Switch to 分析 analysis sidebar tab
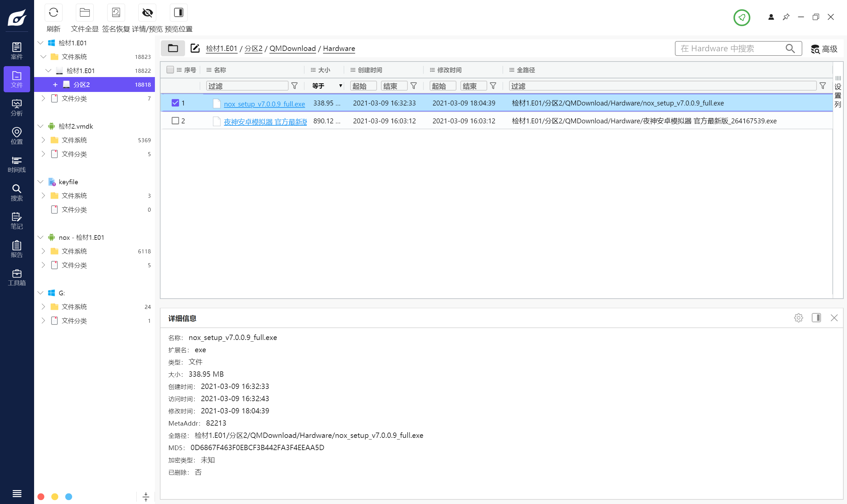This screenshot has height=504, width=847. [x=17, y=108]
